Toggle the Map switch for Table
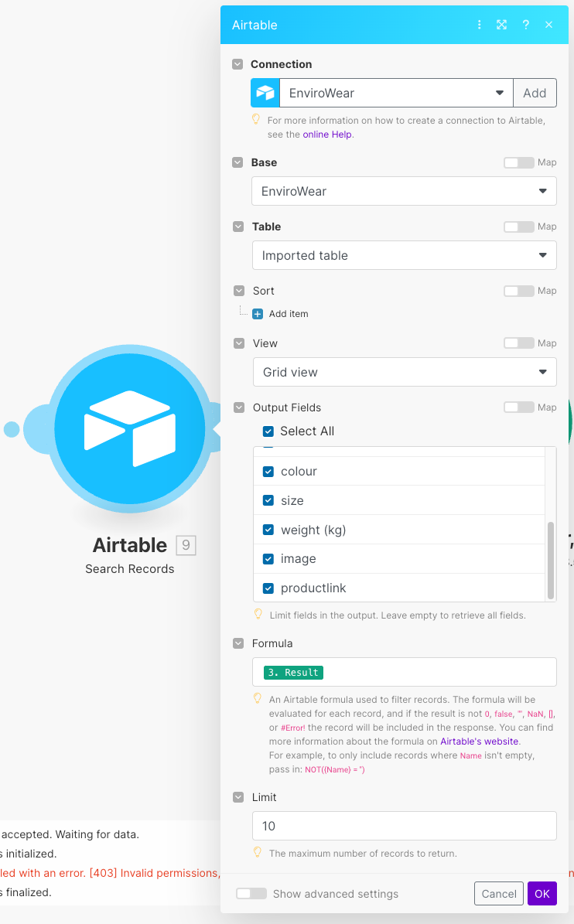Screen dimensions: 574x924 point(518,227)
